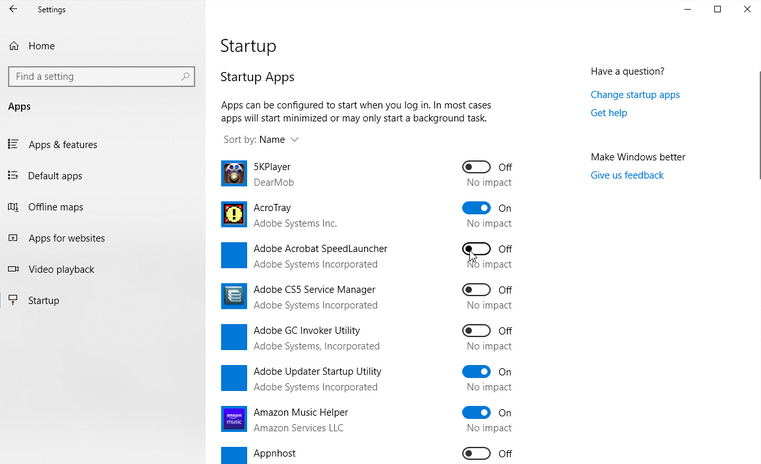Click Adobe Systems Inc. publisher text

(x=295, y=223)
